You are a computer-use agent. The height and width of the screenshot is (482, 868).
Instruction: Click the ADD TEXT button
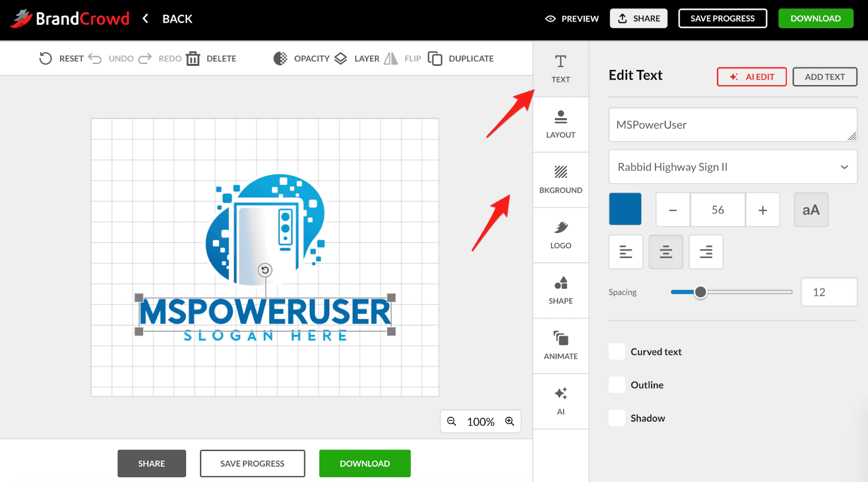coord(825,77)
